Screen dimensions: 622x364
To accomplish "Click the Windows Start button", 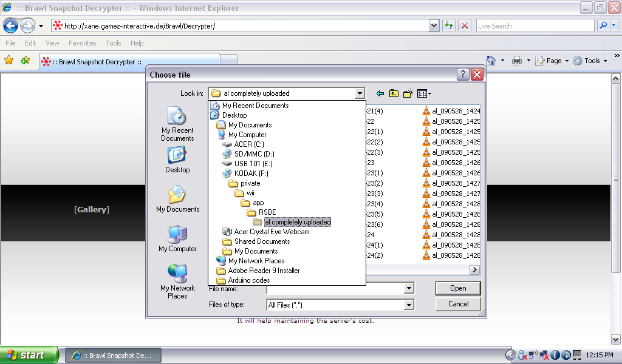I will (29, 355).
